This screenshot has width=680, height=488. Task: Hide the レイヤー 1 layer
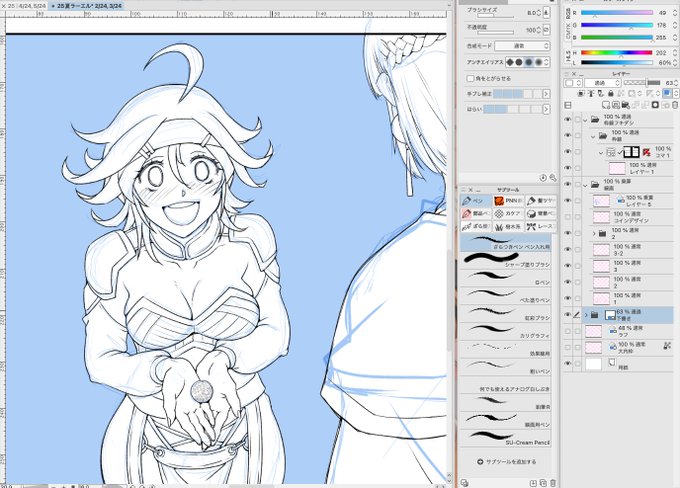point(568,168)
